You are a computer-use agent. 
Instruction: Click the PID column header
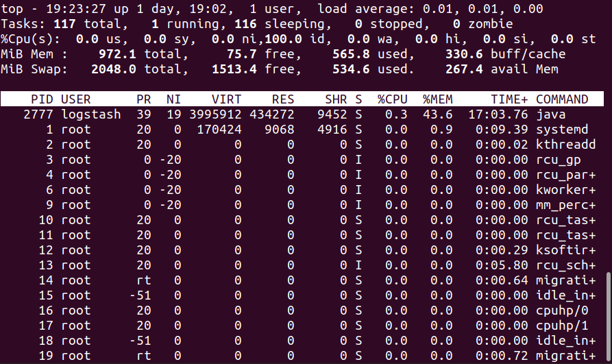[42, 99]
